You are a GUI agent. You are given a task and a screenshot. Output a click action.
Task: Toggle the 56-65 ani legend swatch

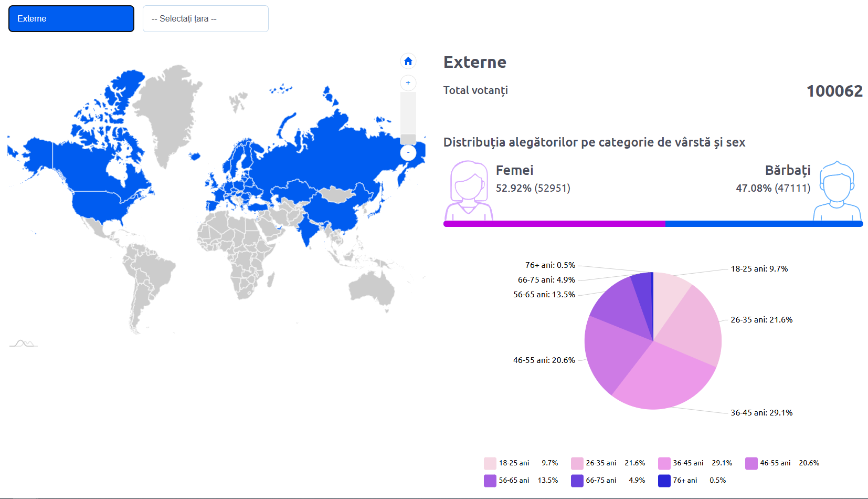click(490, 481)
